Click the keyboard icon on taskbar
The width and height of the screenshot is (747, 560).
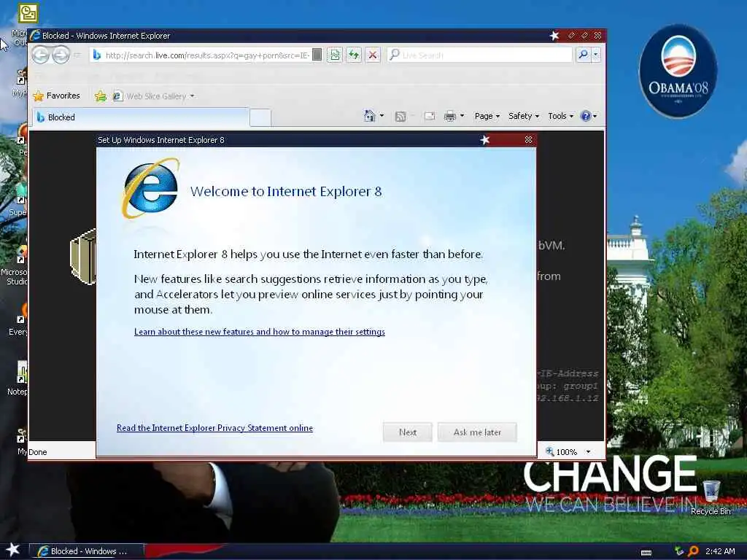[646, 553]
